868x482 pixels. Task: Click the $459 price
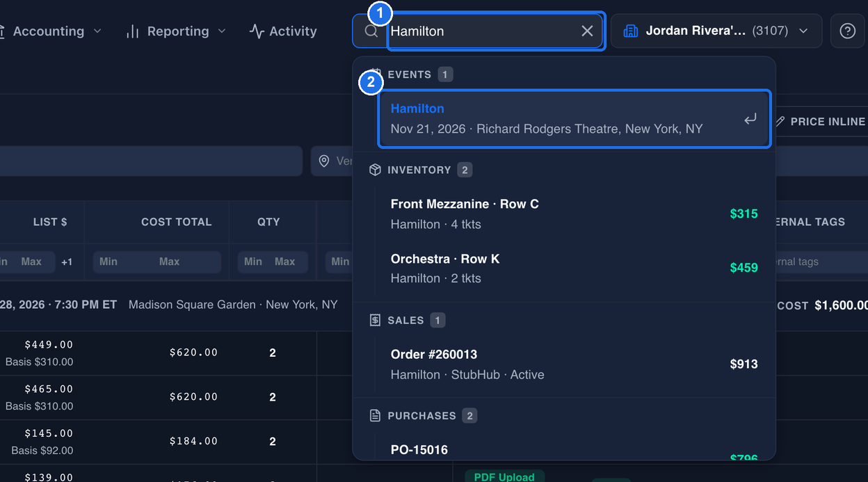pos(744,268)
